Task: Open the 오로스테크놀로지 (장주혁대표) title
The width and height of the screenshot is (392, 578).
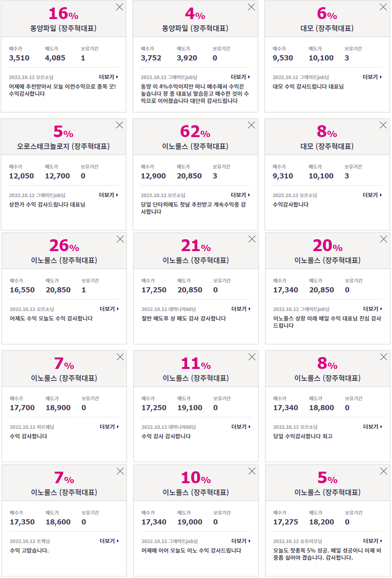Action: coord(63,146)
